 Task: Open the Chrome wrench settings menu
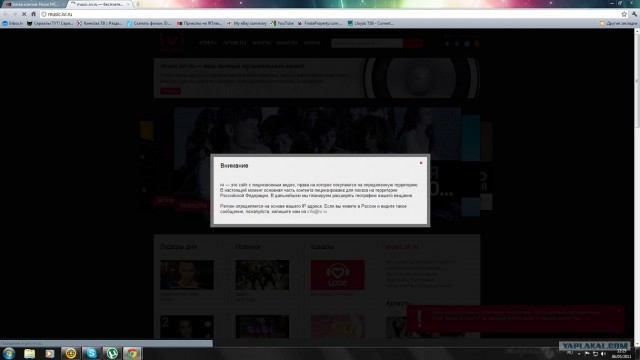coord(634,14)
